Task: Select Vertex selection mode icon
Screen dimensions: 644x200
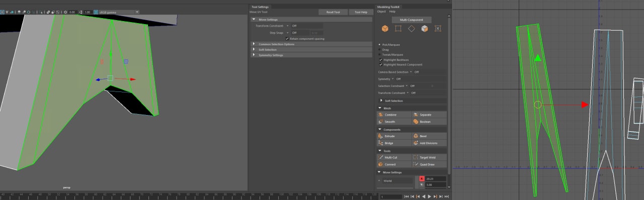Action: tap(398, 29)
